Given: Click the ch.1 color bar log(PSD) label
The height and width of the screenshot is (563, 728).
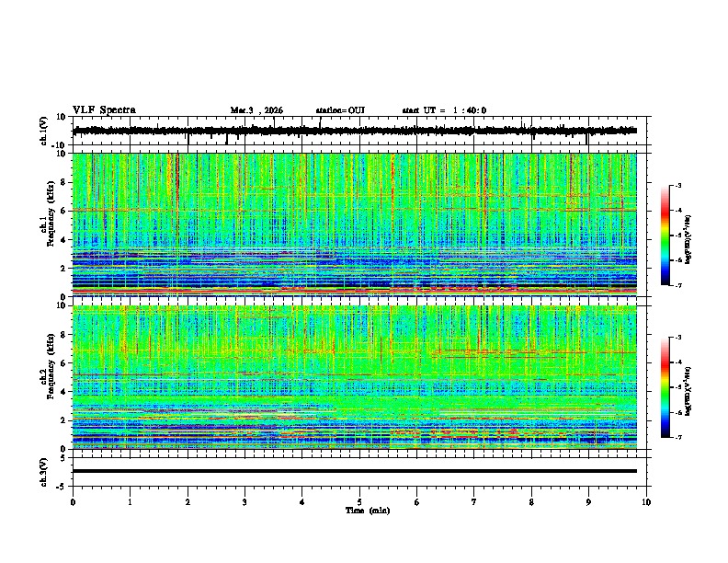Looking at the screenshot, I should coord(688,240).
